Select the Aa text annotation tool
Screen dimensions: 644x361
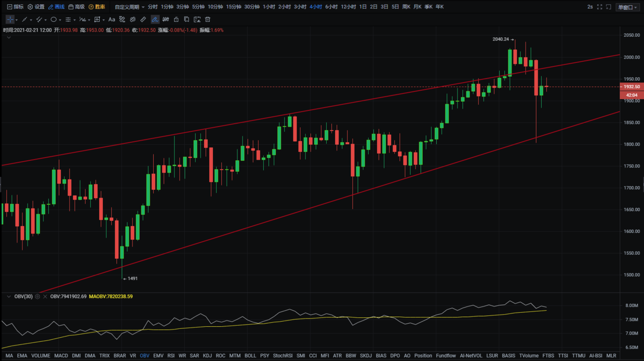112,19
